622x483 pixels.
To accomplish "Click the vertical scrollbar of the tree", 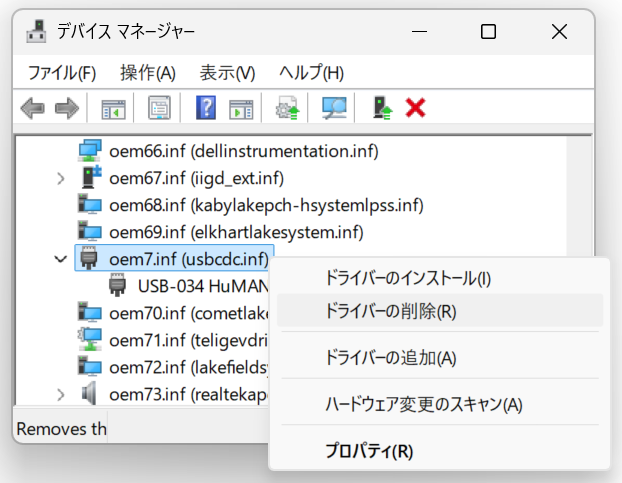I will click(x=578, y=194).
